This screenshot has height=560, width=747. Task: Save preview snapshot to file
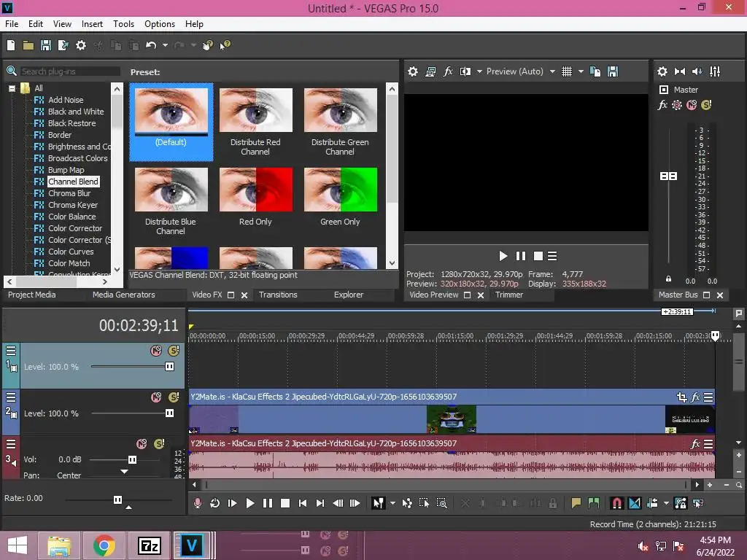click(x=613, y=71)
